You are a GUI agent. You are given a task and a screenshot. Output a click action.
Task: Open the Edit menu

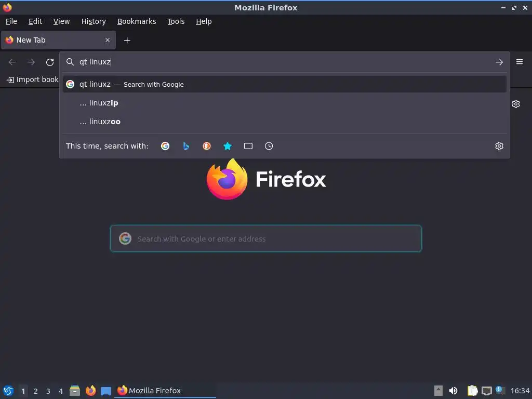coord(35,21)
